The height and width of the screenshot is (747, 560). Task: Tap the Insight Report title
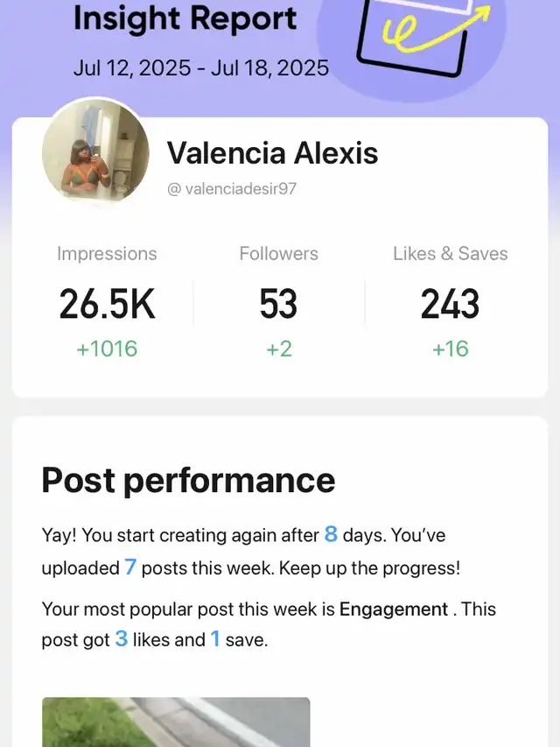[x=185, y=18]
